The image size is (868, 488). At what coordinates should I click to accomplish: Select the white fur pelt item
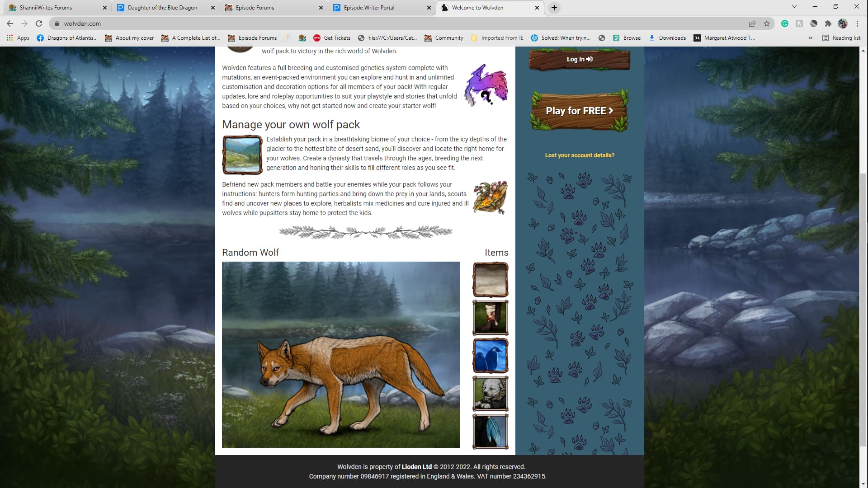491,280
